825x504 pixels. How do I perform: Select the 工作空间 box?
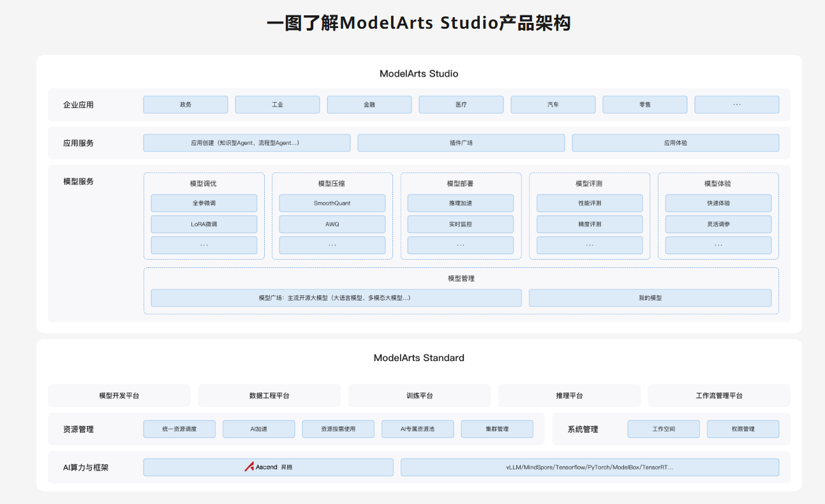[x=664, y=429]
